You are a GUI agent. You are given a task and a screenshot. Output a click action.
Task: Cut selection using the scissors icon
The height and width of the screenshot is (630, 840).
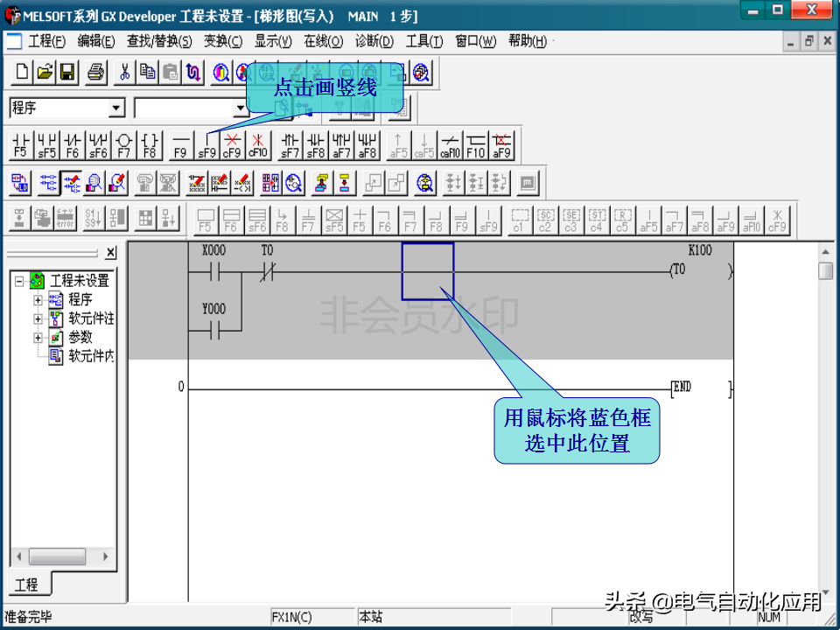(x=125, y=72)
